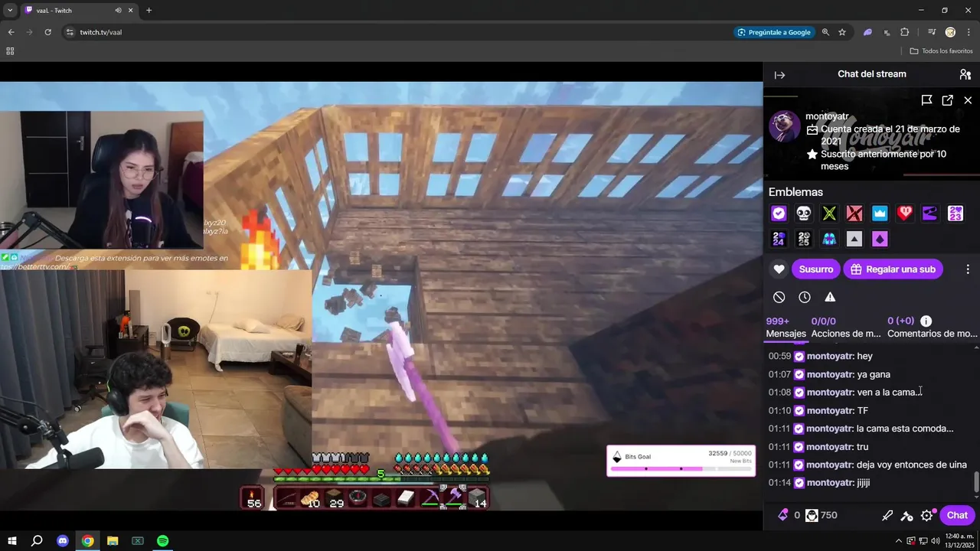Click the green X badge emblem
Viewport: 980px width, 551px height.
829,214
